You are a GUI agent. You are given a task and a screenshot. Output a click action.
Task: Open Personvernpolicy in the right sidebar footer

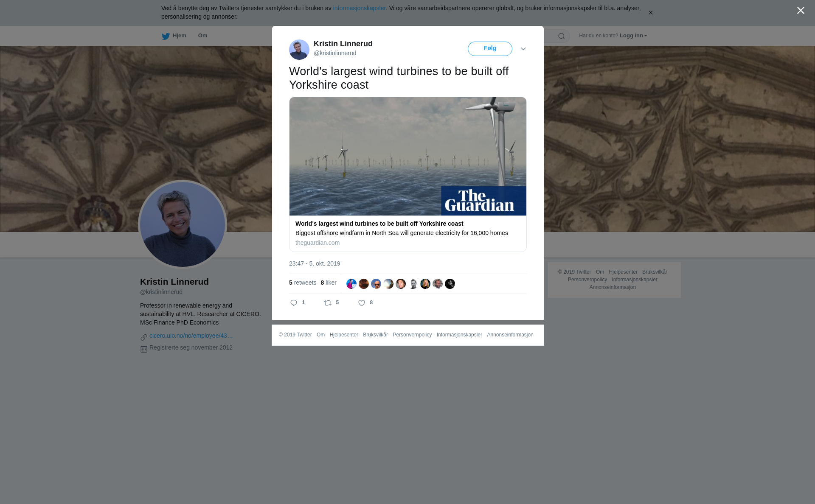click(587, 280)
